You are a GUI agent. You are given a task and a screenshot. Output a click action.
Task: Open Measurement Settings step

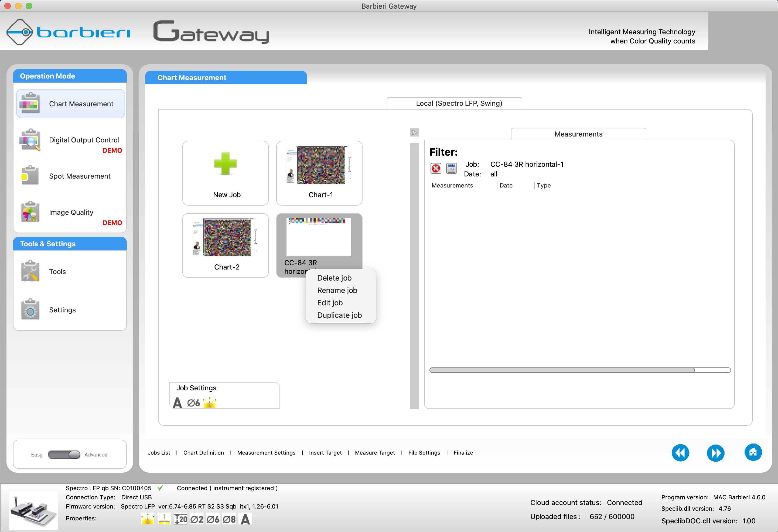click(x=266, y=453)
